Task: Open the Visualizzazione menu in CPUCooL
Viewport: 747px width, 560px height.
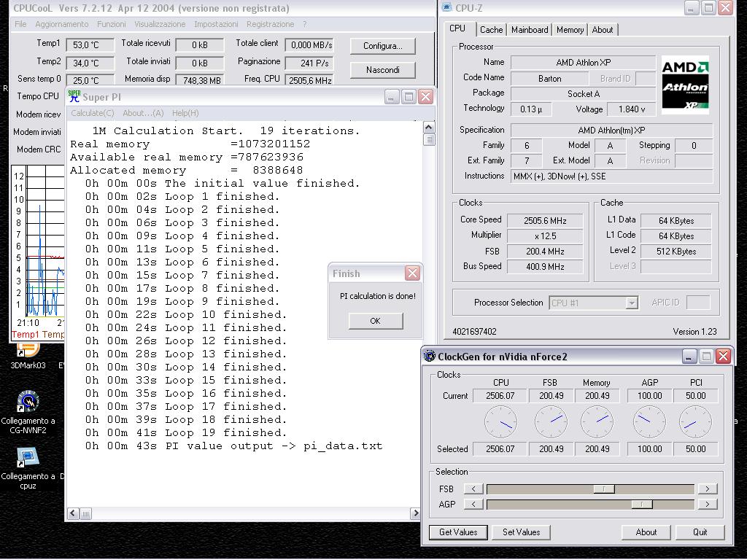Action: tap(160, 24)
